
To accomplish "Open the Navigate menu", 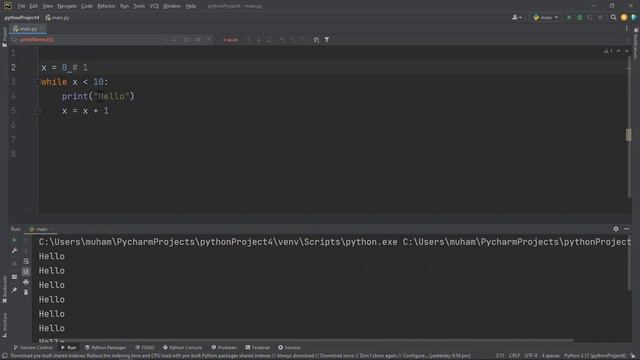I will [x=67, y=6].
